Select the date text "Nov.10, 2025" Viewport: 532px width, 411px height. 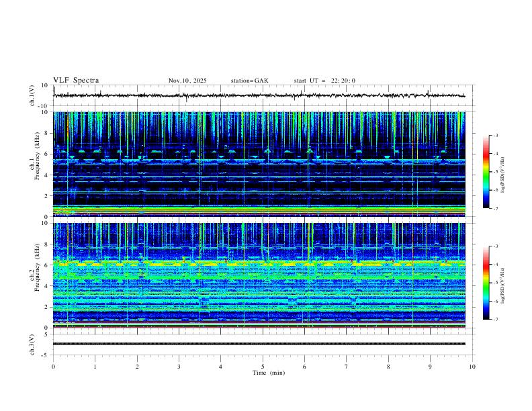click(x=187, y=81)
